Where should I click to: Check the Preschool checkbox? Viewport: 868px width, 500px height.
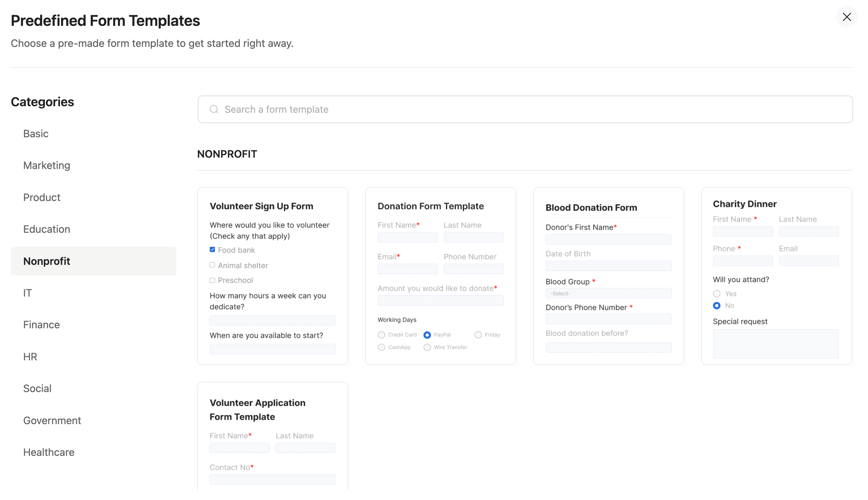(212, 280)
